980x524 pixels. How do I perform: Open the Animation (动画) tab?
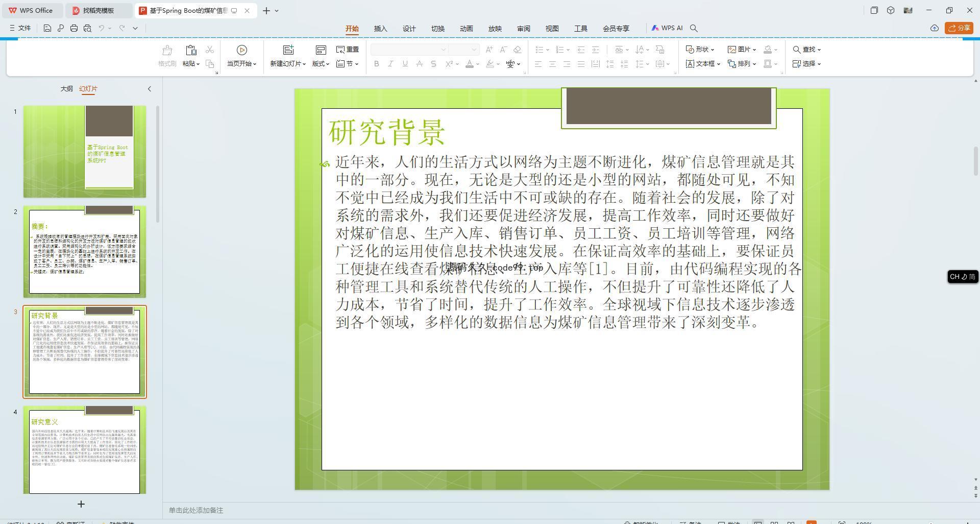pyautogui.click(x=467, y=29)
